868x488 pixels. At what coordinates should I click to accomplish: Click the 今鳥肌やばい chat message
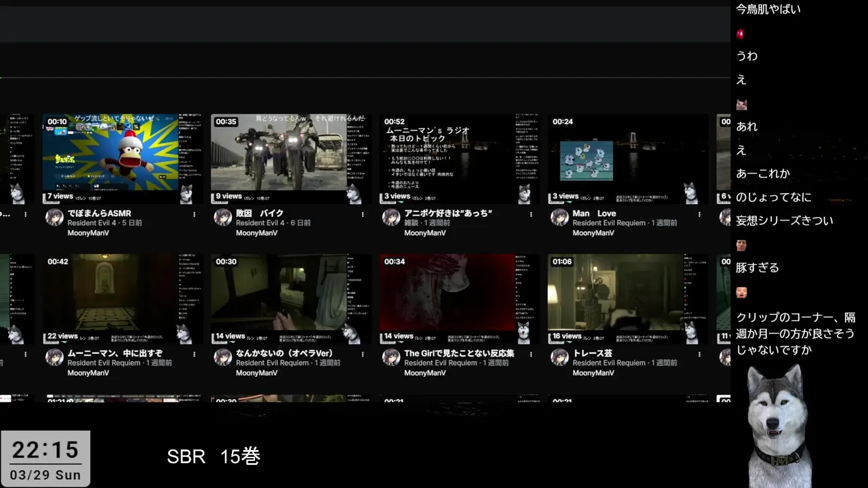pos(768,9)
